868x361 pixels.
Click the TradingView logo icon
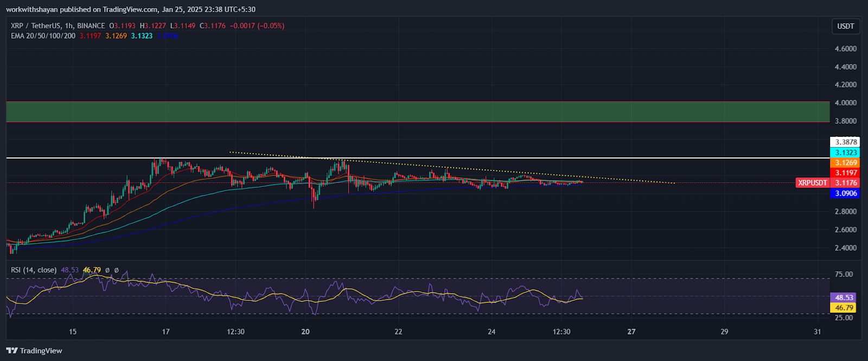pos(12,351)
